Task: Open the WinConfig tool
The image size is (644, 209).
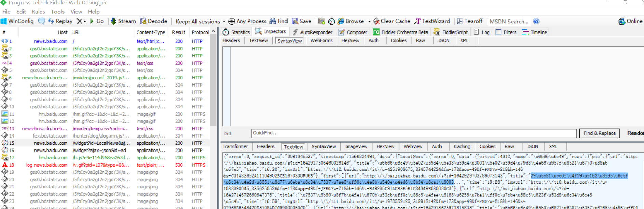Action: coord(17,21)
